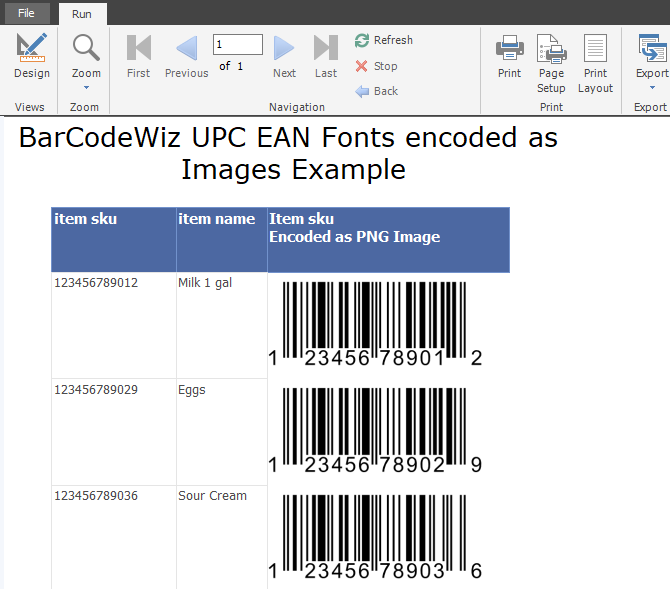This screenshot has height=589, width=670.
Task: Click the Milk 1 gal barcode image
Action: [375, 324]
